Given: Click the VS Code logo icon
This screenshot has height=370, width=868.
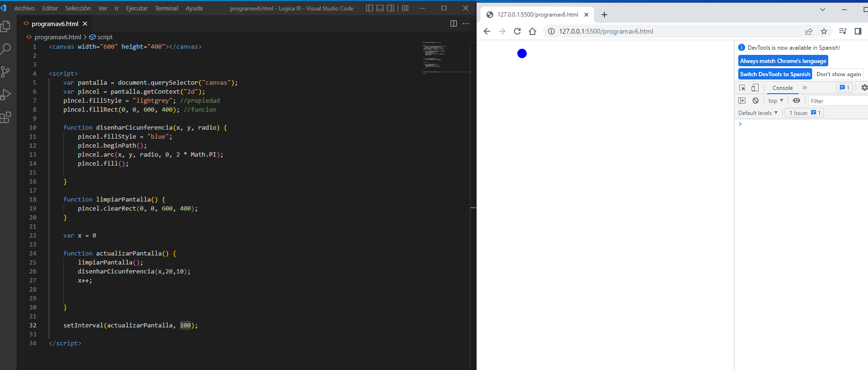Looking at the screenshot, I should click(4, 8).
